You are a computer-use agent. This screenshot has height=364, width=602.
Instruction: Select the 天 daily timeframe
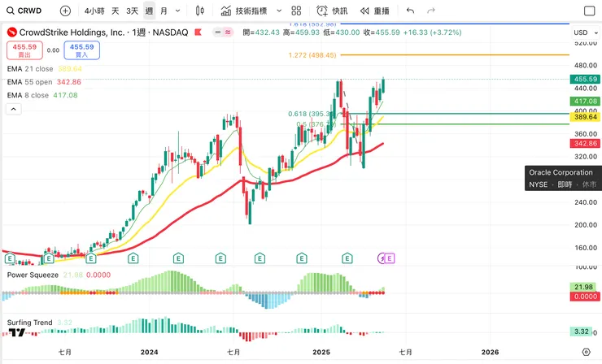click(x=116, y=11)
